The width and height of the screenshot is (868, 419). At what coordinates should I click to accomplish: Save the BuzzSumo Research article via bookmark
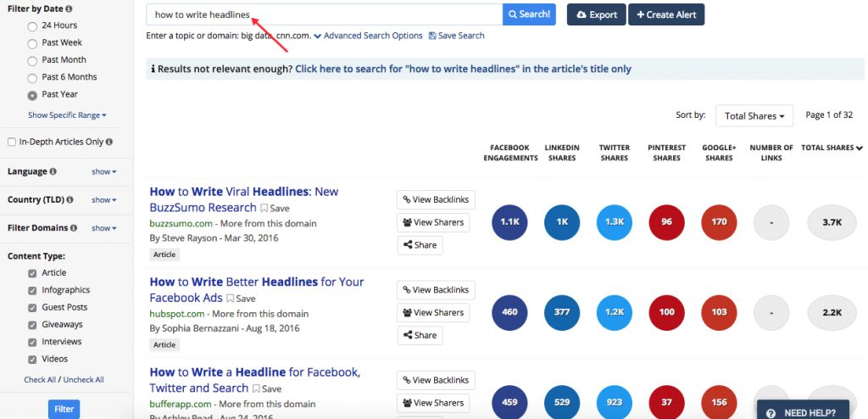pyautogui.click(x=275, y=209)
